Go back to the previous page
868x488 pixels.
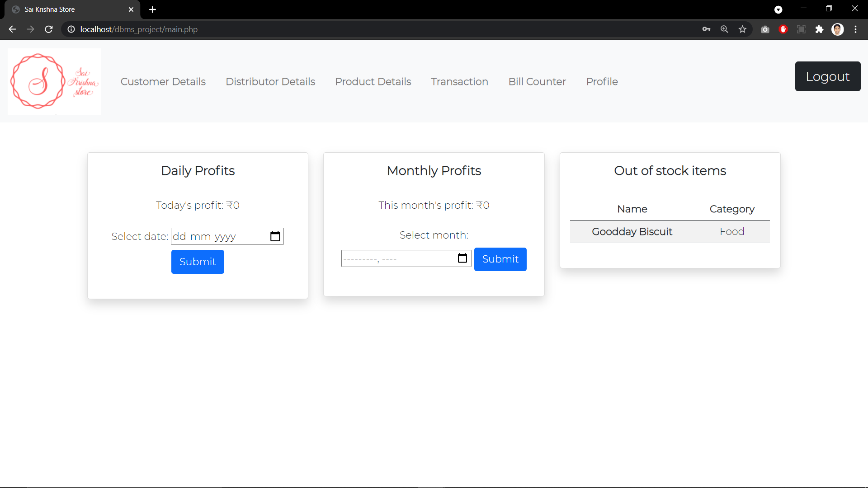point(12,29)
